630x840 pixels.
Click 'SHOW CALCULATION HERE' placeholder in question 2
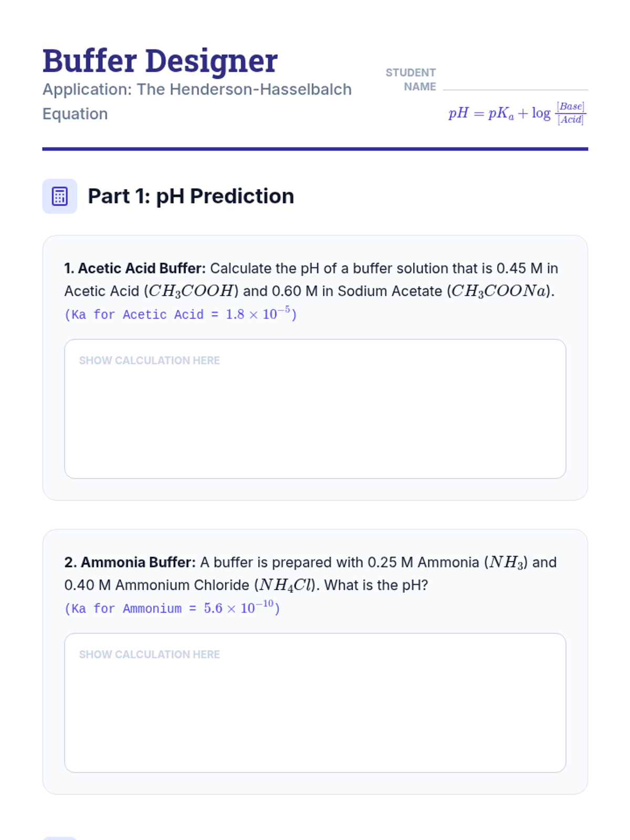[x=149, y=655]
